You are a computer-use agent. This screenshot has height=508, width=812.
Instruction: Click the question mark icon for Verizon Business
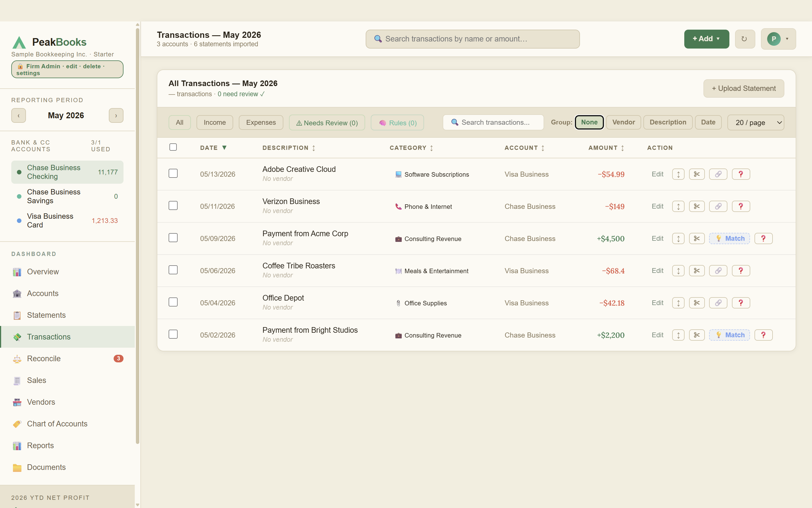[741, 206]
